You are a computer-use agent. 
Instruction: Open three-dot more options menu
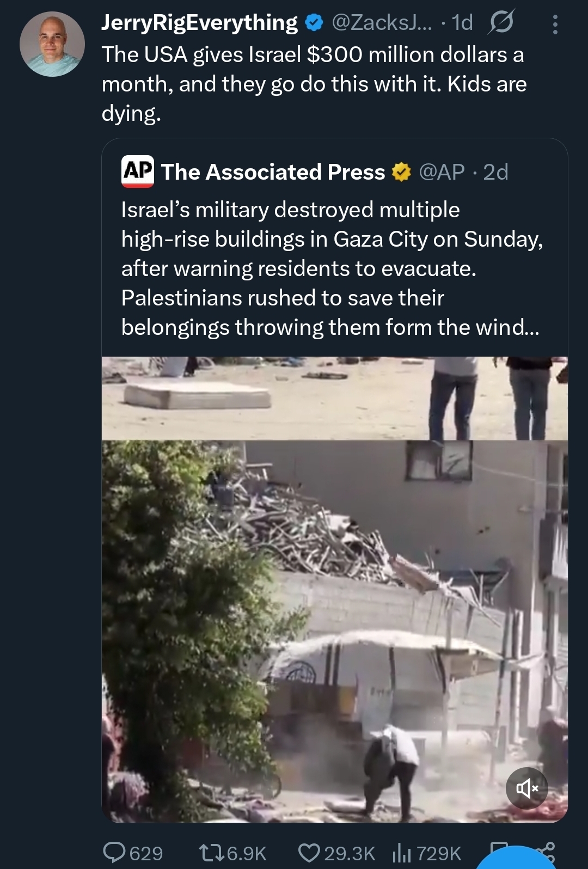(x=555, y=24)
